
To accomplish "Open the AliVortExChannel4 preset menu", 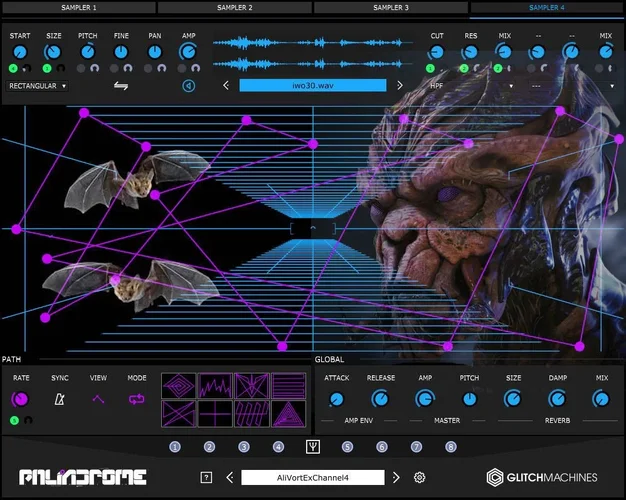I will (x=313, y=478).
